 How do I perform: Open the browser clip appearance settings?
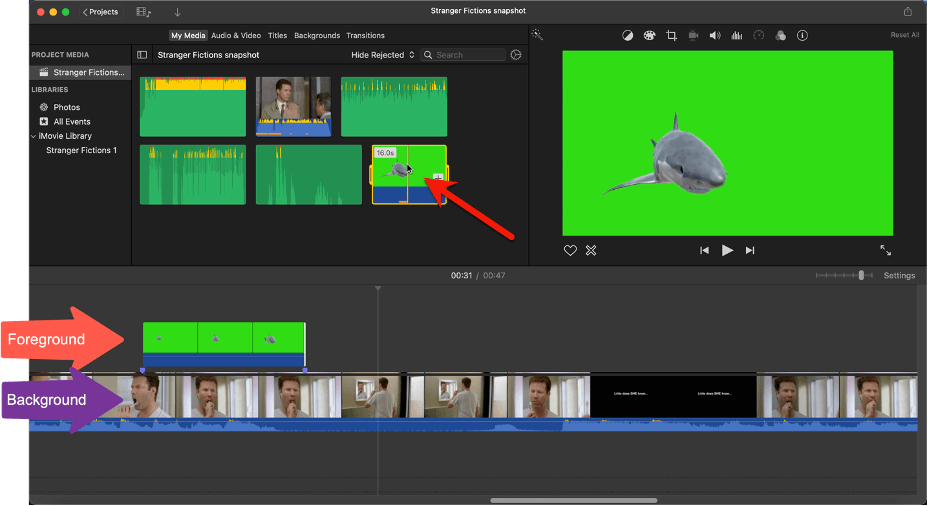coord(516,55)
